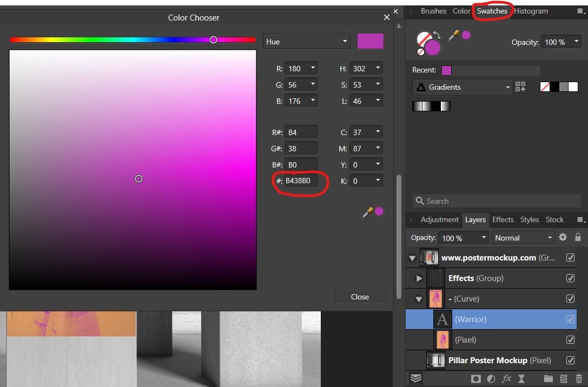Delete layer using trash can icon

pyautogui.click(x=578, y=379)
